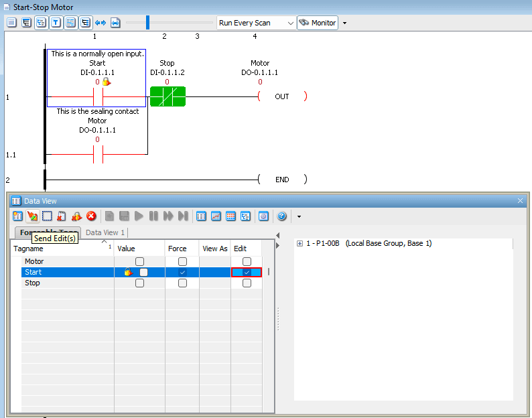Enable the Force checkbox for Stop
This screenshot has height=418, width=532.
182,283
